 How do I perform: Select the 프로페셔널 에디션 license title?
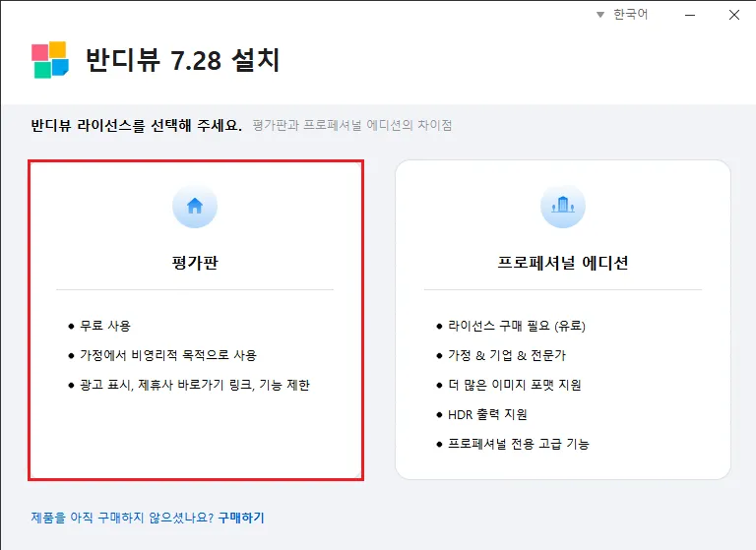click(563, 263)
